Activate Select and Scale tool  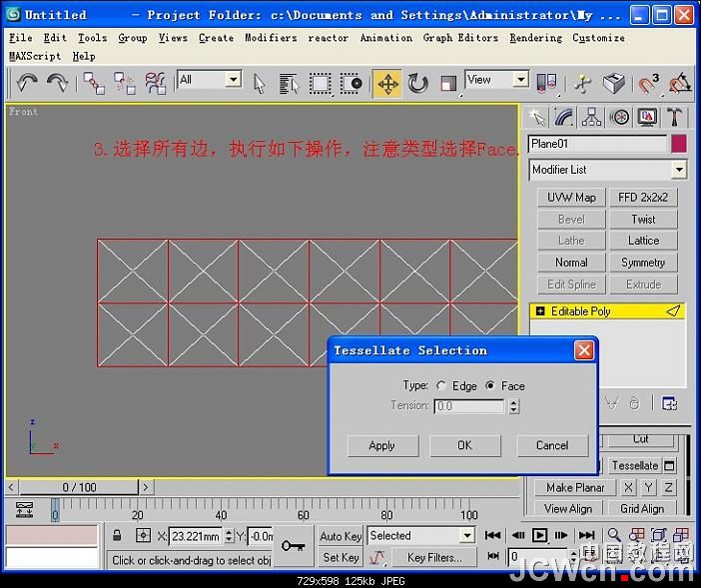tap(448, 84)
